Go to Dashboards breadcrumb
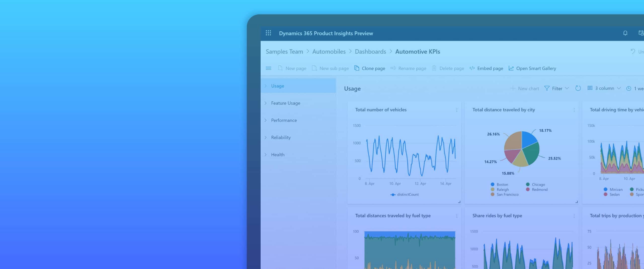The image size is (644, 269). [370, 52]
